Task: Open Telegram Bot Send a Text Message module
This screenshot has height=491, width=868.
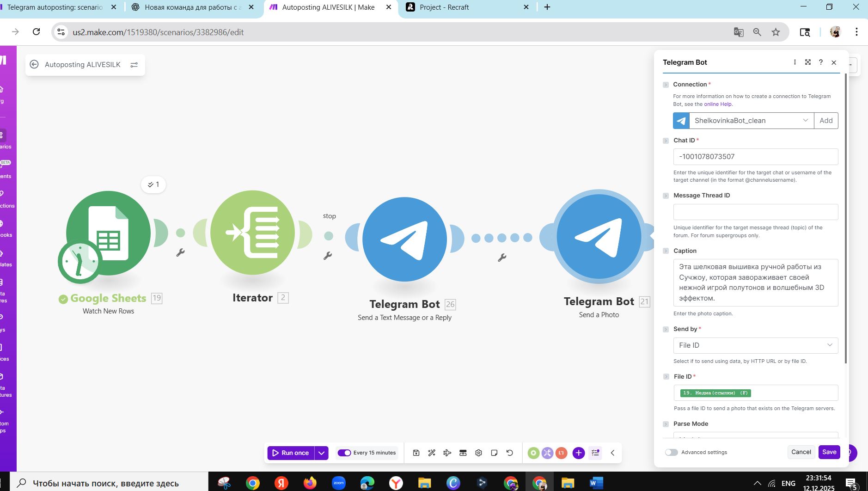Action: (404, 239)
